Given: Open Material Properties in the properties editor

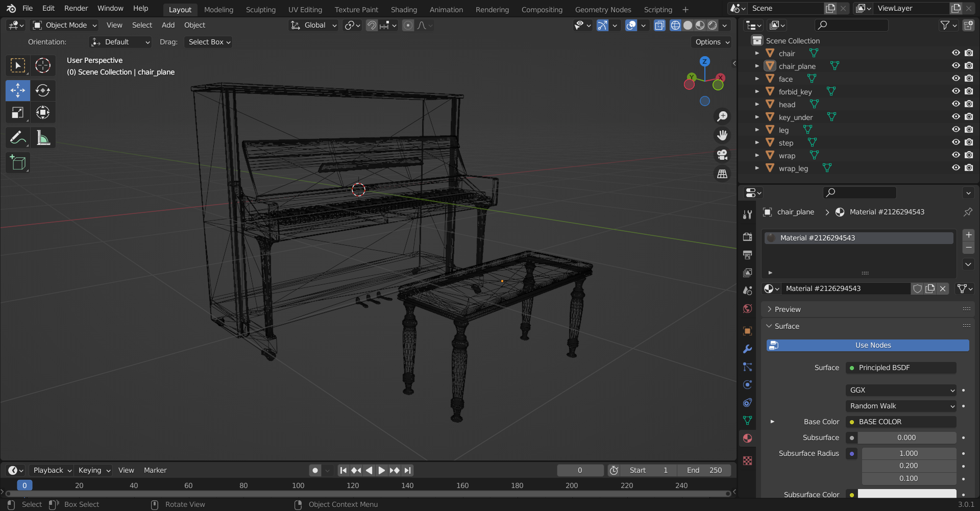Looking at the screenshot, I should click(747, 438).
